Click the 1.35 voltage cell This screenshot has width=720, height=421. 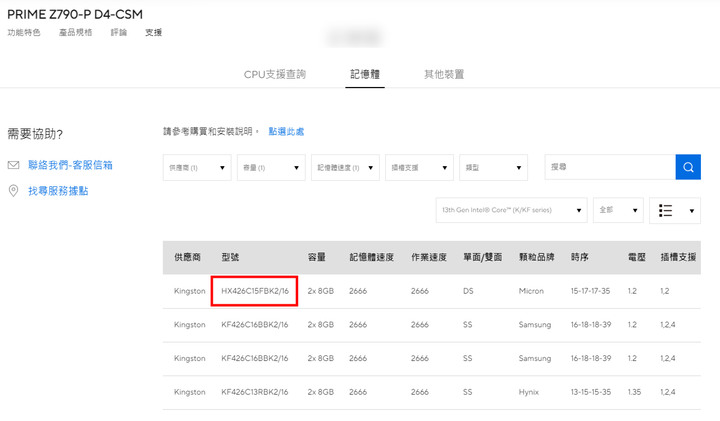634,392
